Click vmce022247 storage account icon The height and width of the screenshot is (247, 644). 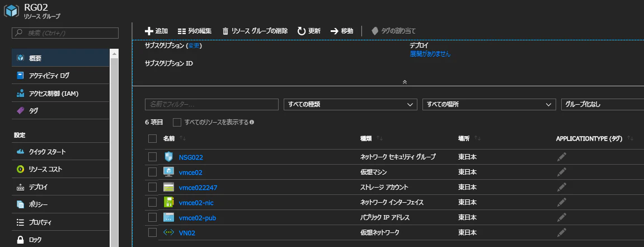(169, 187)
